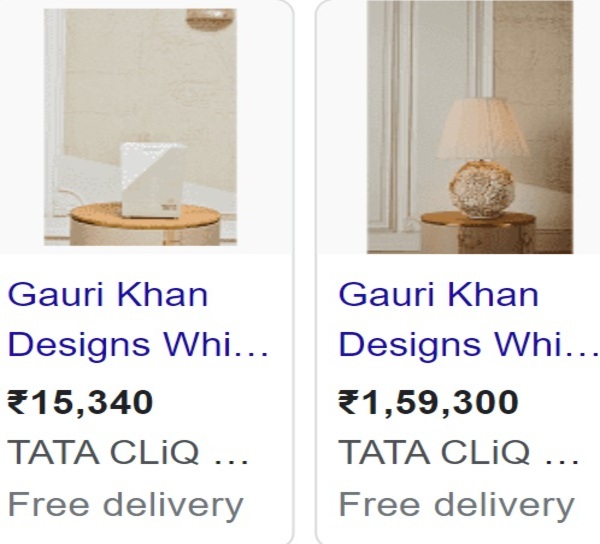Open the Gauri Khan Designs link priced ₹1,59,300

click(469, 319)
